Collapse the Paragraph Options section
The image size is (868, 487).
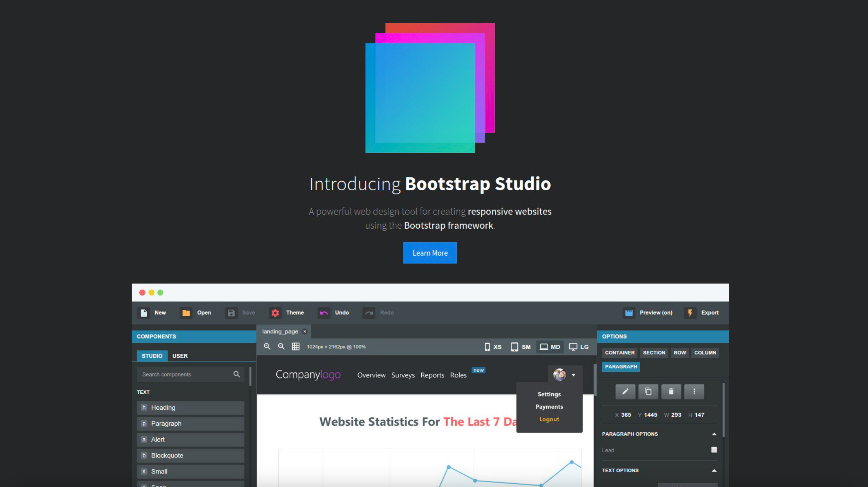(x=714, y=434)
